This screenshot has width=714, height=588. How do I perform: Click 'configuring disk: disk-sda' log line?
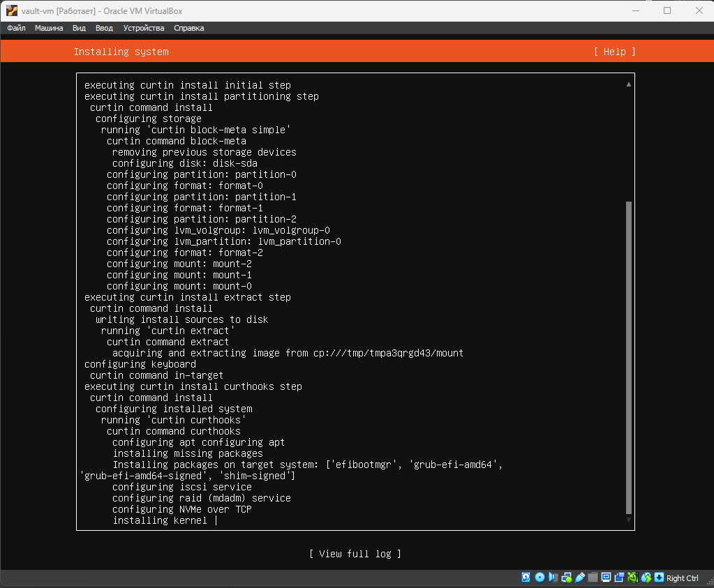pos(185,163)
